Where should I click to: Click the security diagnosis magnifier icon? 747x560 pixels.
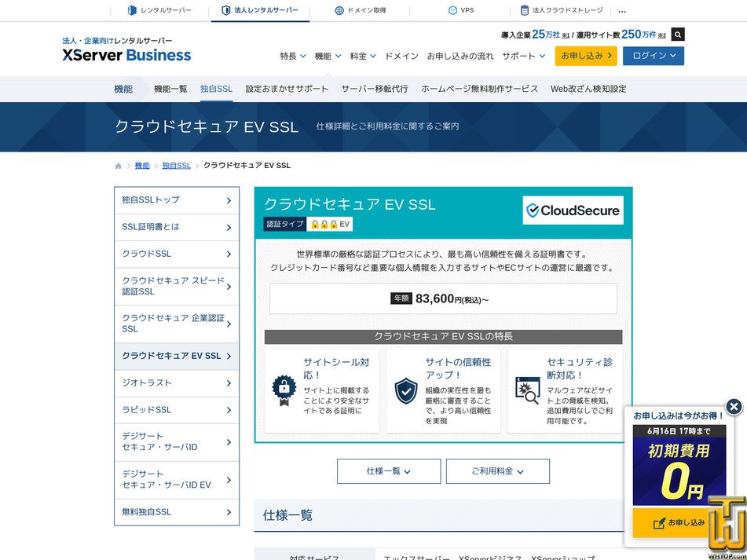tap(527, 390)
